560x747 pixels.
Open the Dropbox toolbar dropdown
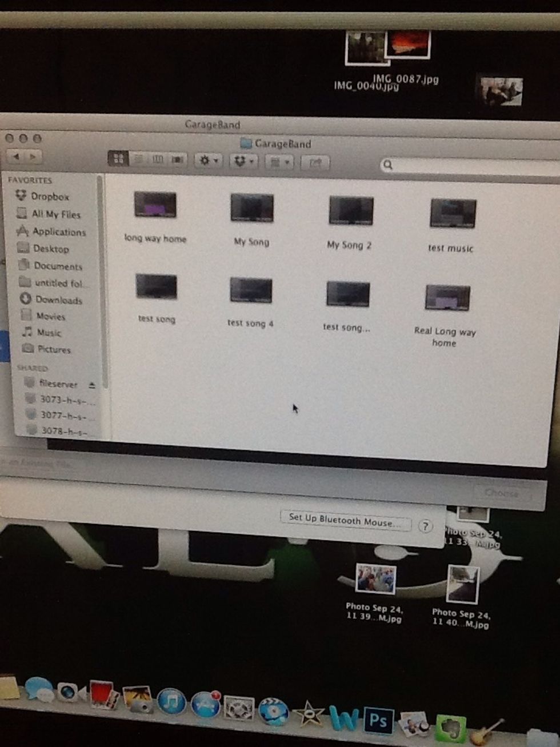(x=244, y=162)
